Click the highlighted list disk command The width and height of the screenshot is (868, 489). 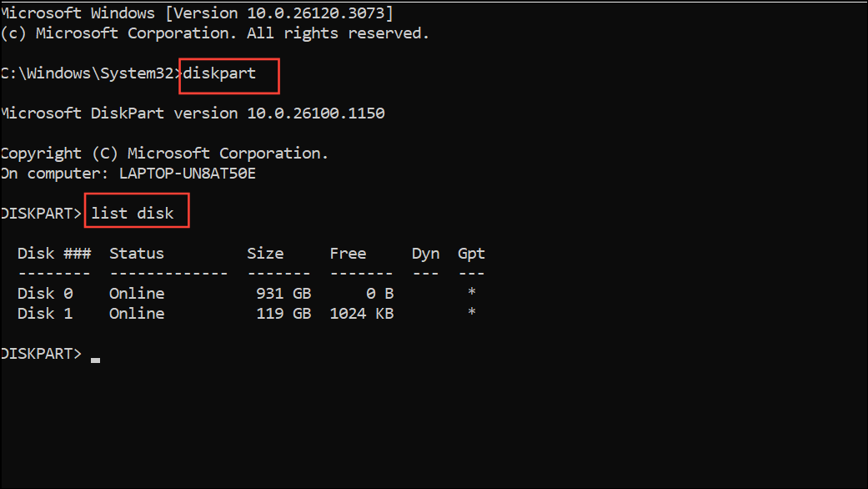pos(133,214)
